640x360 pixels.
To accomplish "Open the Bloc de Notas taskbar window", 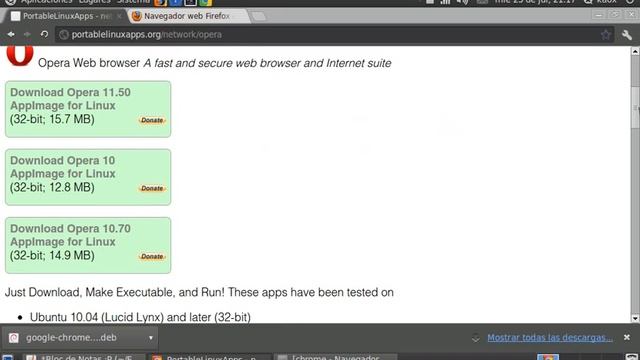I will point(84,357).
